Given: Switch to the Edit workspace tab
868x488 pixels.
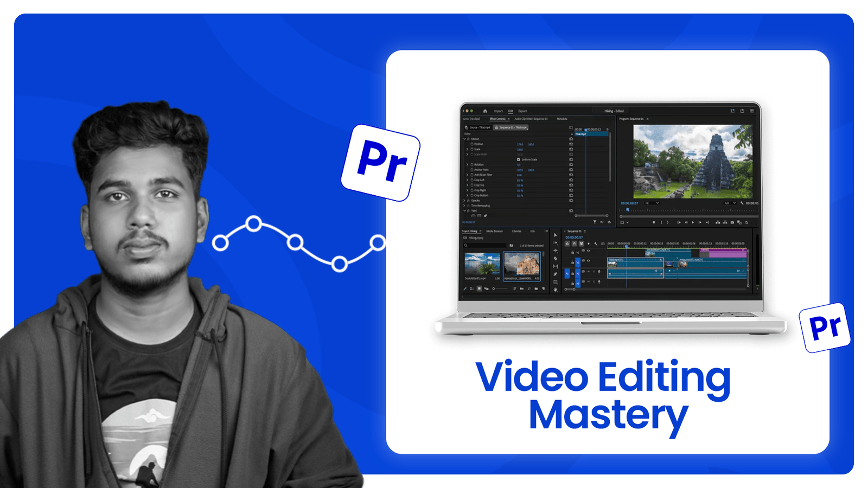Looking at the screenshot, I should click(x=510, y=111).
